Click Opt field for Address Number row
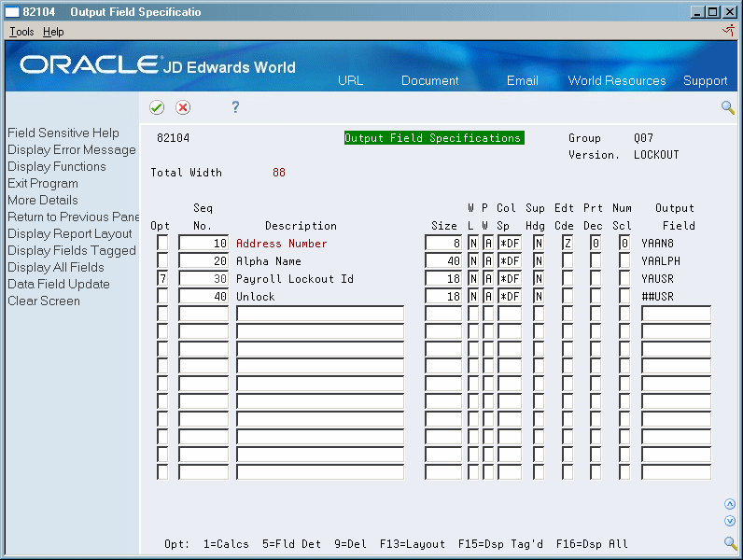This screenshot has height=560, width=743. (x=162, y=243)
